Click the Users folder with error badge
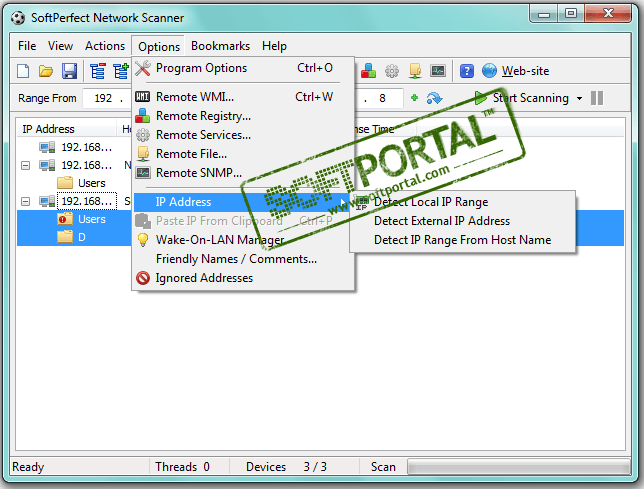This screenshot has height=489, width=644. click(x=65, y=219)
